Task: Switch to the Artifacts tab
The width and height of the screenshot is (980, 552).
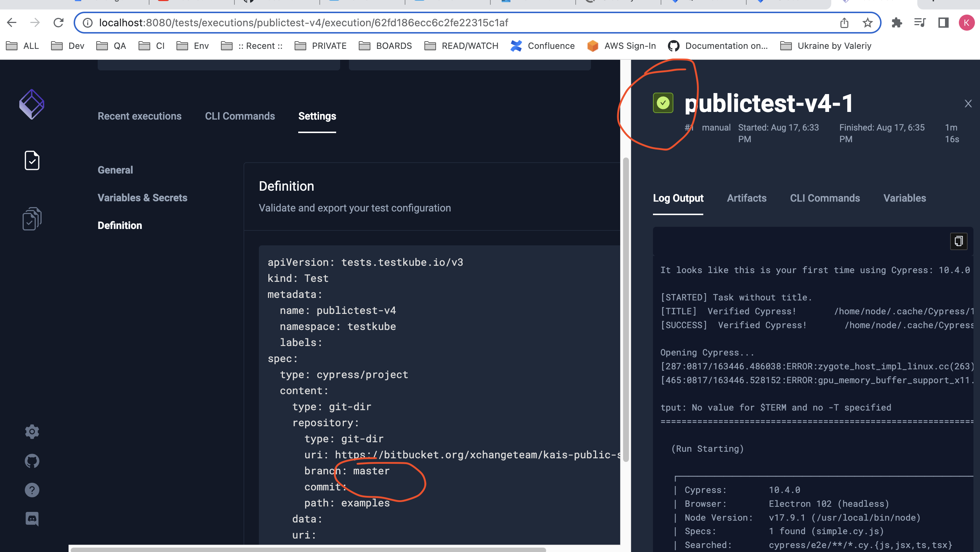Action: coord(746,198)
